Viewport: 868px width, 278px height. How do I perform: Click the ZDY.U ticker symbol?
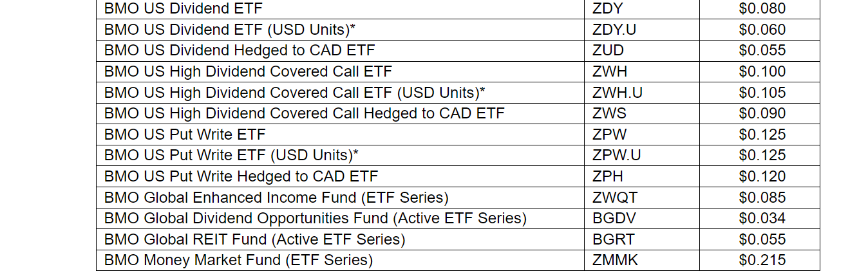coord(613,30)
